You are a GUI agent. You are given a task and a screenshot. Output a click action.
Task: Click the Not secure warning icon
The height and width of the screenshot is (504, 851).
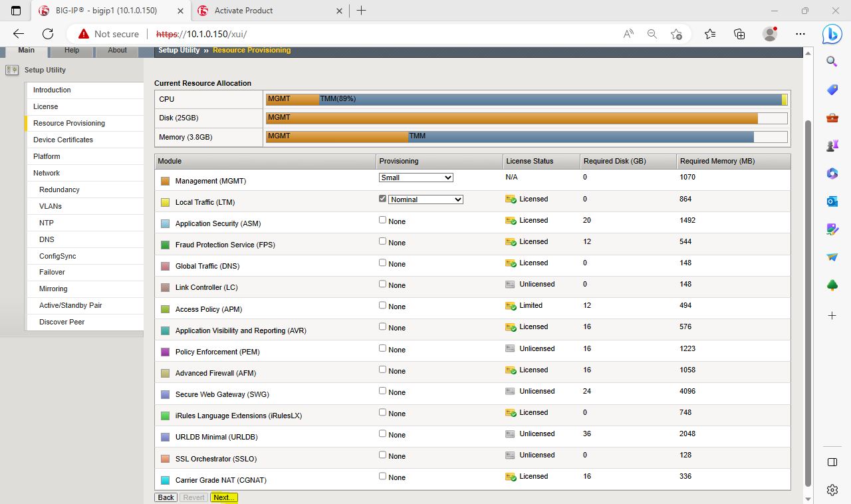point(84,34)
